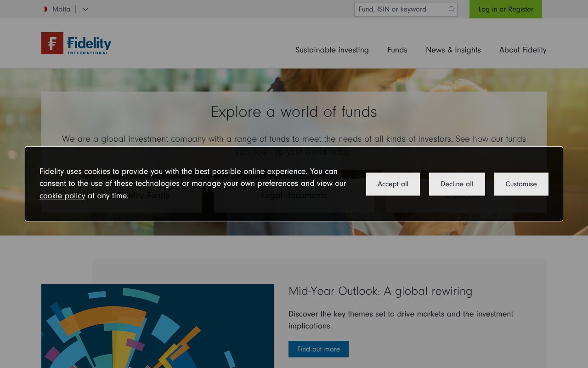Click Find out more about the Mid-Year Outlook
The height and width of the screenshot is (368, 588).
click(318, 349)
